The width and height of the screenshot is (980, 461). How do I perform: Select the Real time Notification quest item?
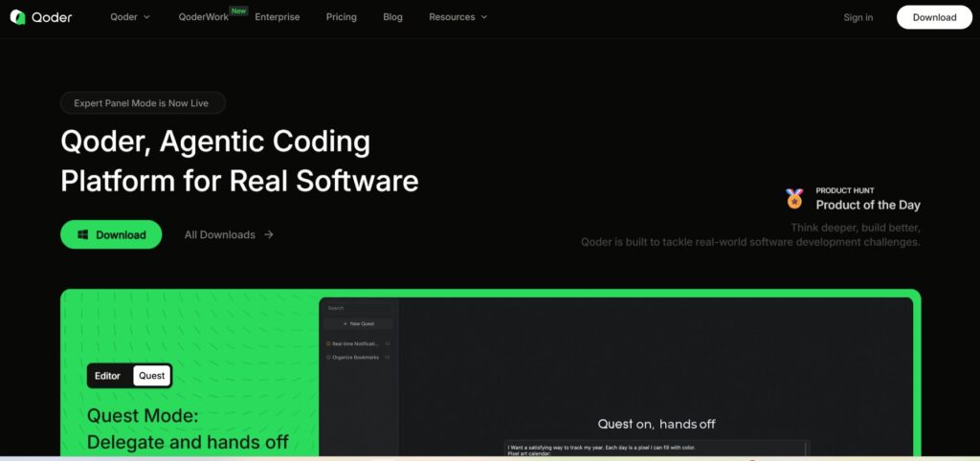[x=358, y=343]
